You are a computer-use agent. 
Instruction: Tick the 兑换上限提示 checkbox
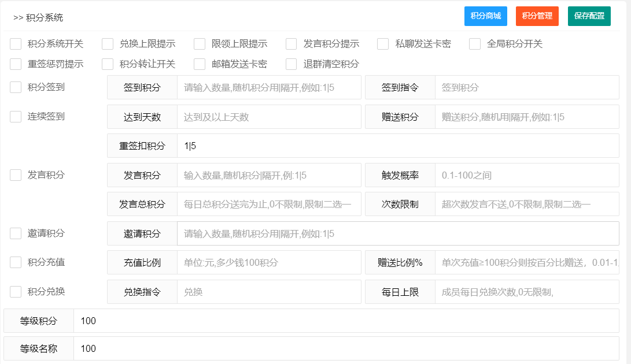pos(108,44)
